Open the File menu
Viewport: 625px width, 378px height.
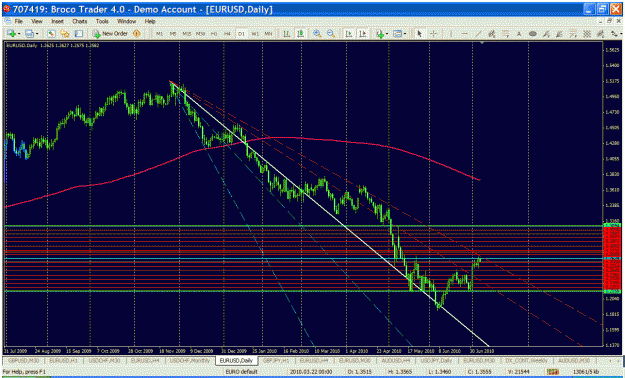click(18, 21)
